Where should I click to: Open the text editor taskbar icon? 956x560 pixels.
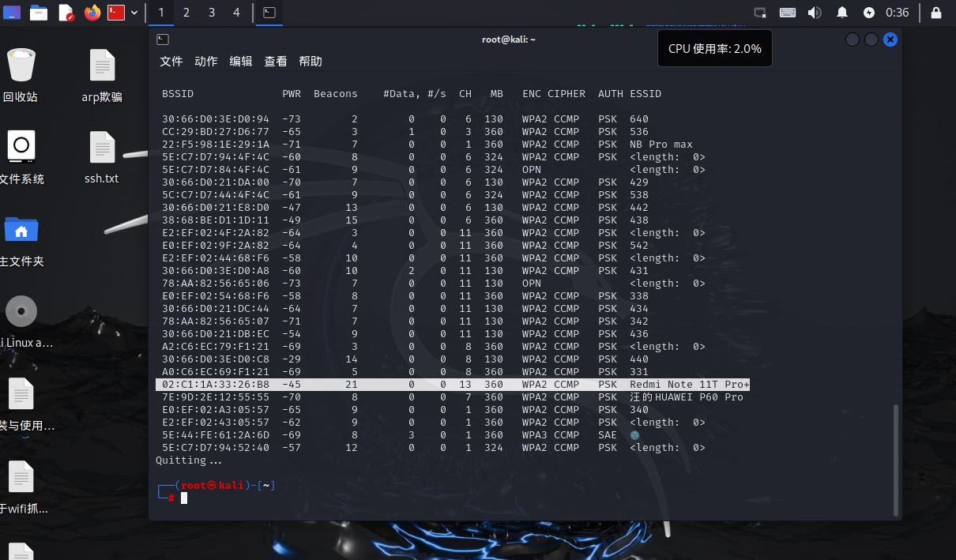[66, 13]
